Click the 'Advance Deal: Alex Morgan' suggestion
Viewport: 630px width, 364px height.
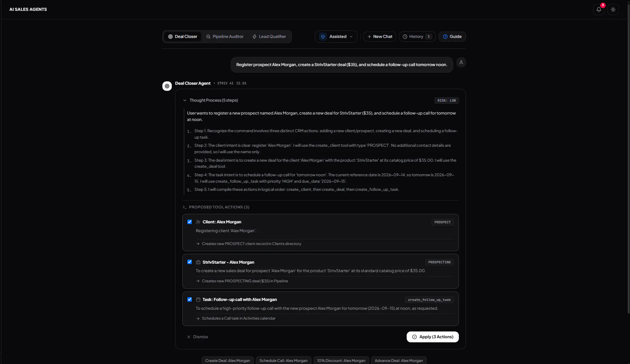click(399, 360)
